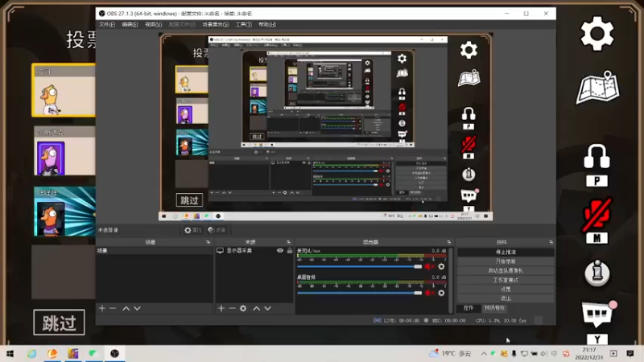
Task: Open the notification center icon in taskbar
Action: click(x=630, y=353)
